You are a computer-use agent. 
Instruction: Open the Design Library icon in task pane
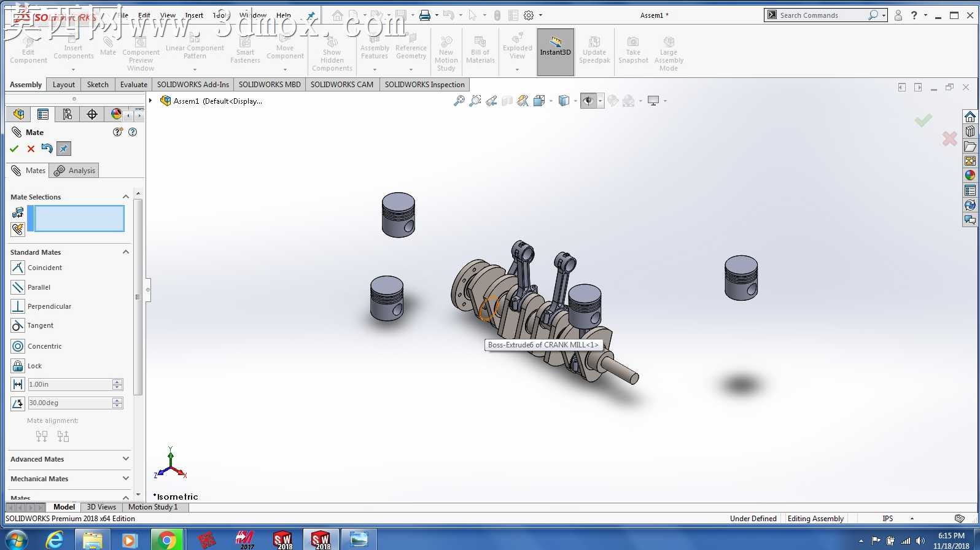coord(970,131)
